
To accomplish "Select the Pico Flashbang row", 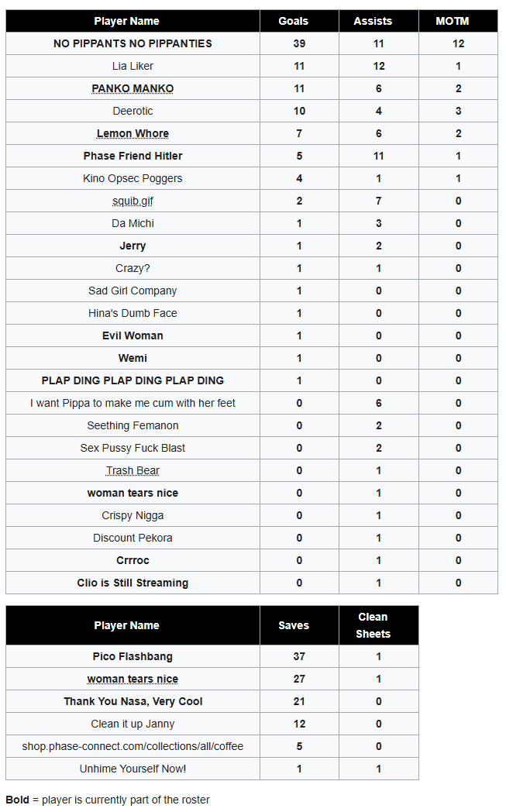I will pos(212,656).
